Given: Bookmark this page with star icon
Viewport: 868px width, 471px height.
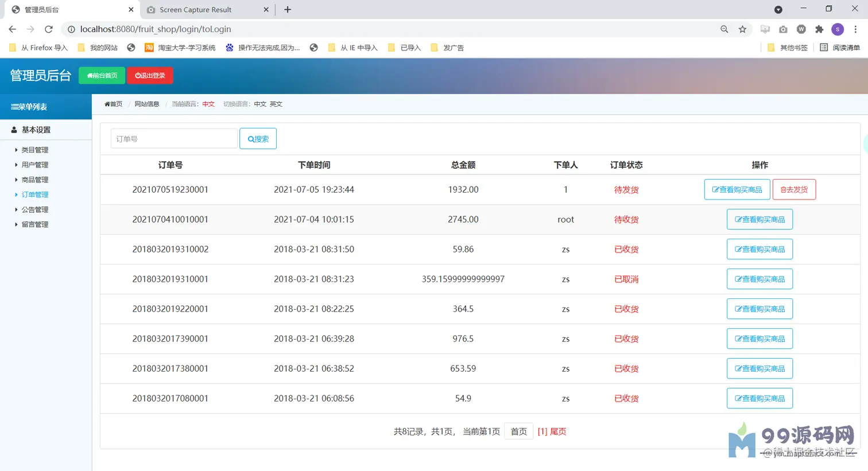Looking at the screenshot, I should [742, 29].
